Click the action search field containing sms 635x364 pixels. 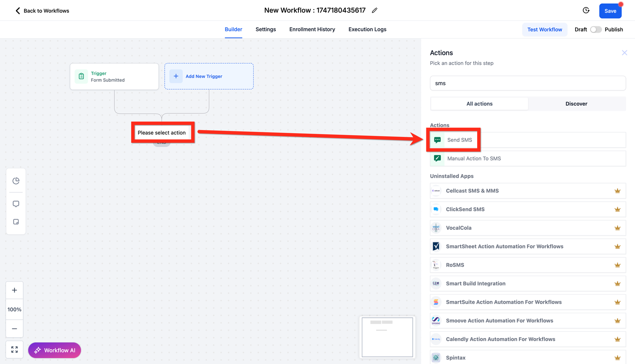click(528, 83)
